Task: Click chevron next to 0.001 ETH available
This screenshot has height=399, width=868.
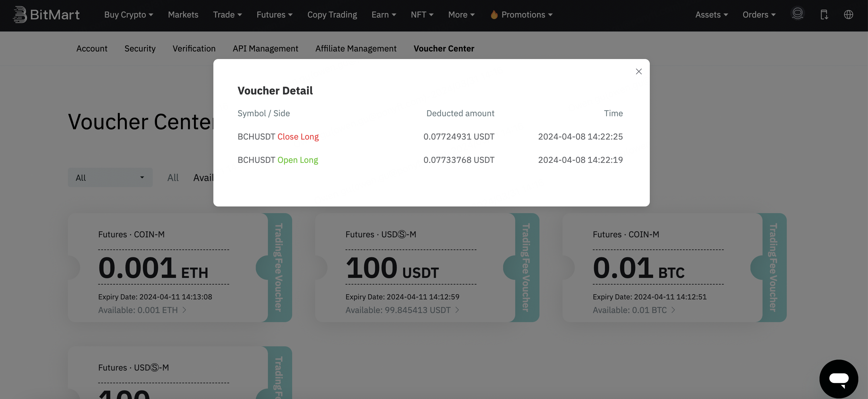Action: coord(184,310)
